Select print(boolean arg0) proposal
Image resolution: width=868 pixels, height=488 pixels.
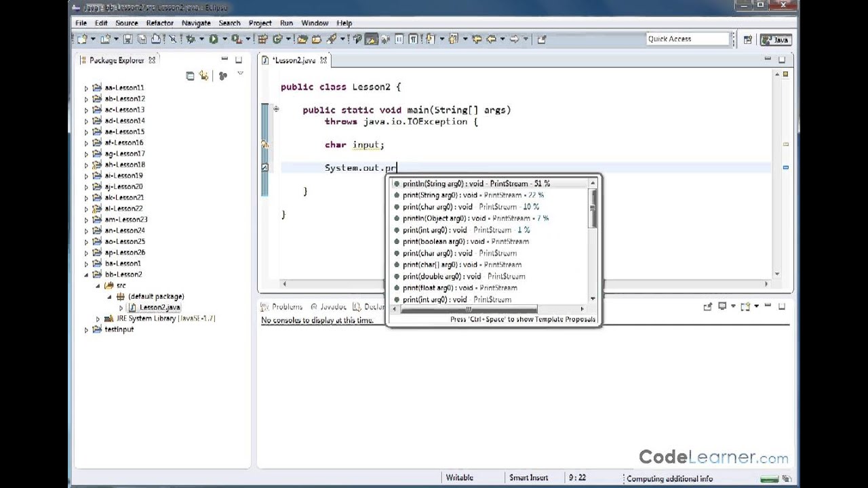coord(490,241)
